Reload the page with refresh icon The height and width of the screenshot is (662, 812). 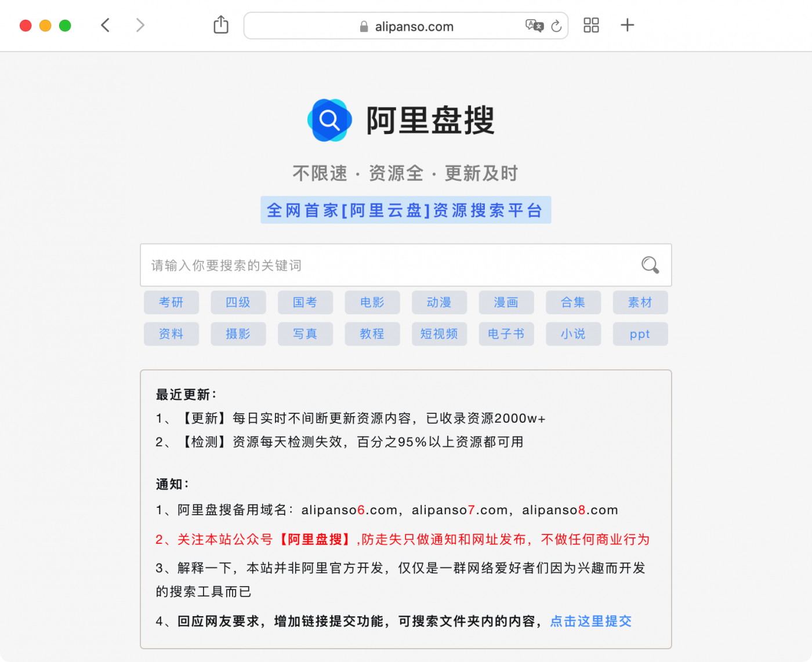556,26
